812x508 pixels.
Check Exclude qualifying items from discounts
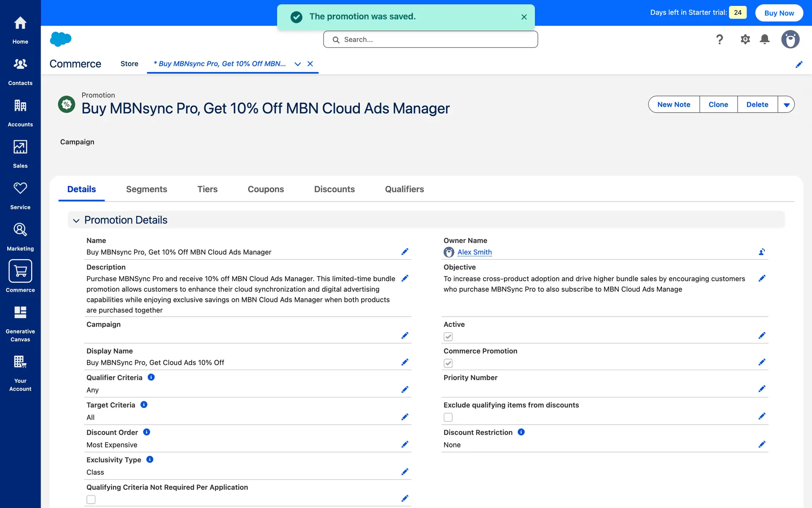[x=448, y=417]
